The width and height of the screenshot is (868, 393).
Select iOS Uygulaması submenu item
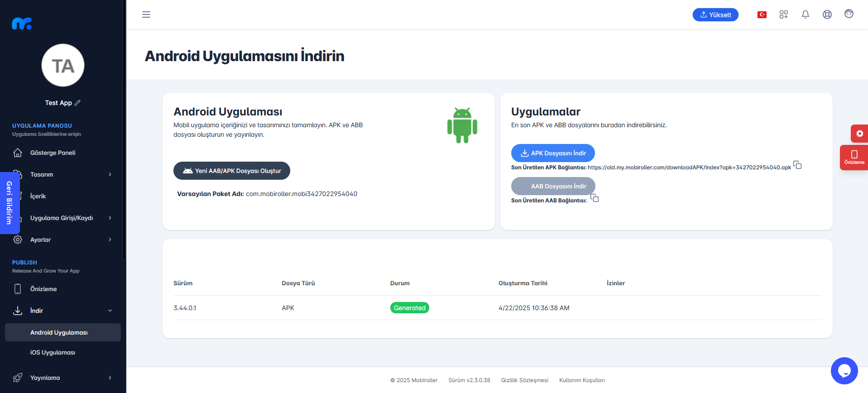pos(63,352)
